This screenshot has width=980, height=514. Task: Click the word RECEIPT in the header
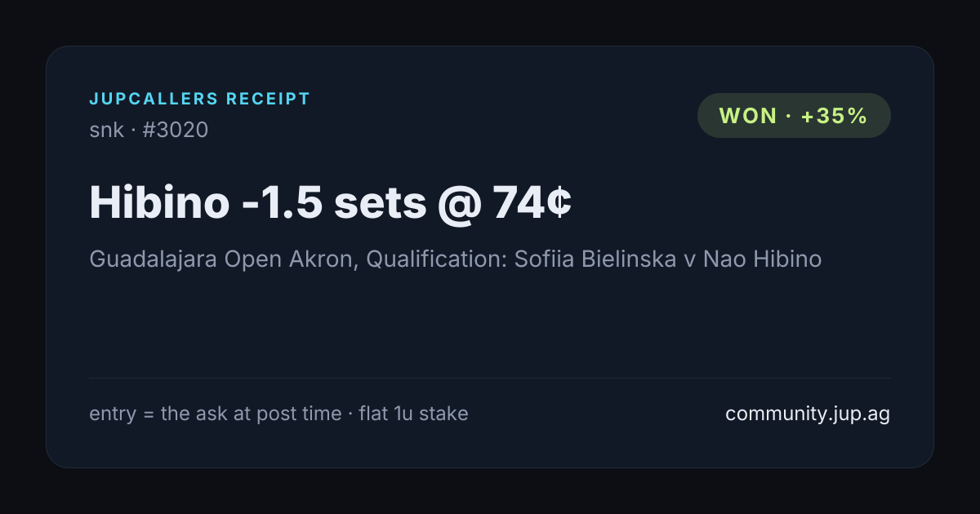tap(268, 99)
